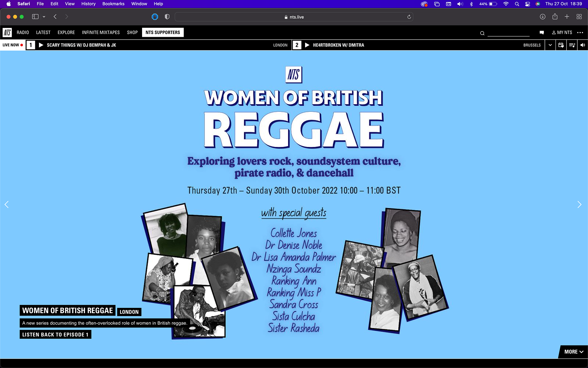Open the History menu
This screenshot has width=588, height=368.
click(89, 4)
